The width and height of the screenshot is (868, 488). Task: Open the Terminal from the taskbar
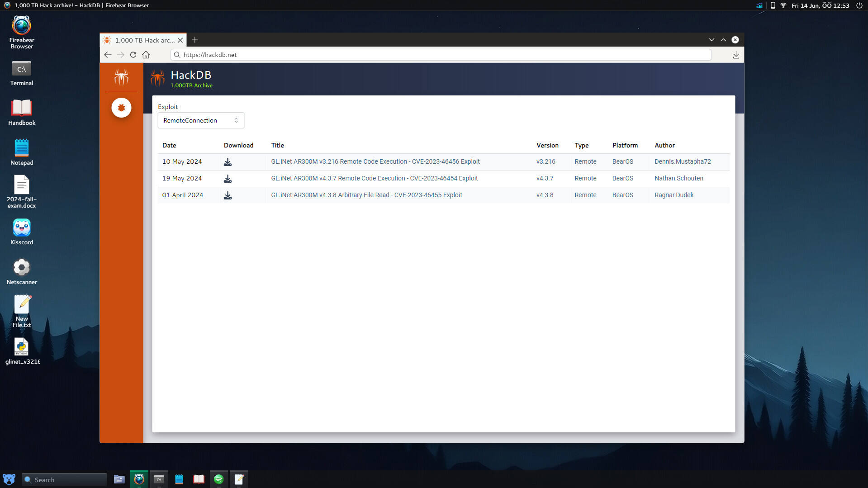coord(159,479)
